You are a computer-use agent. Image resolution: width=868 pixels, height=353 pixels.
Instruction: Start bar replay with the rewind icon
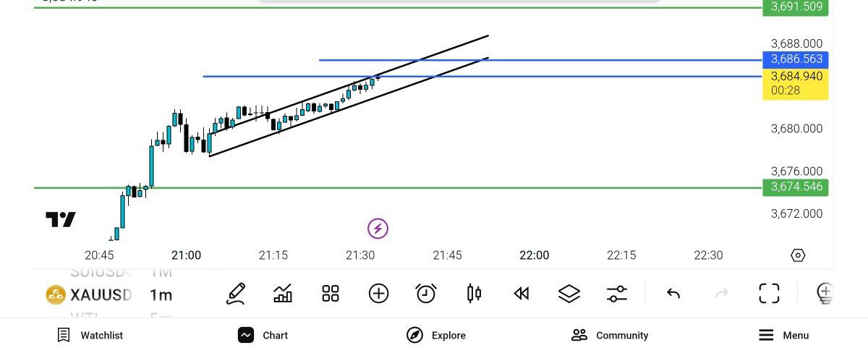522,293
